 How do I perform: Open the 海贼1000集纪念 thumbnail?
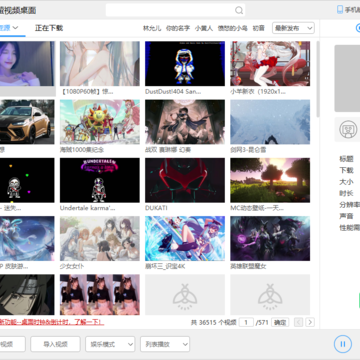tap(100, 122)
